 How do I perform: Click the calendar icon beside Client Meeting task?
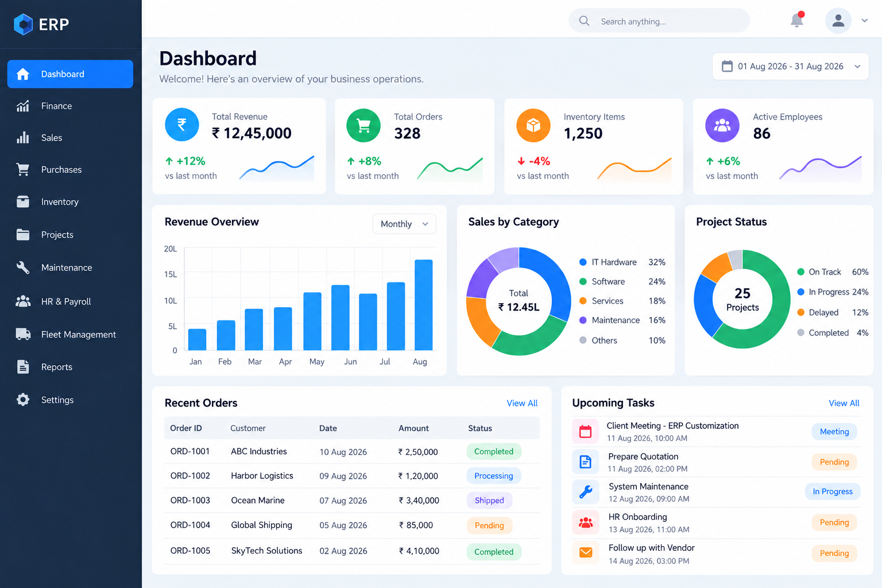[x=585, y=432]
